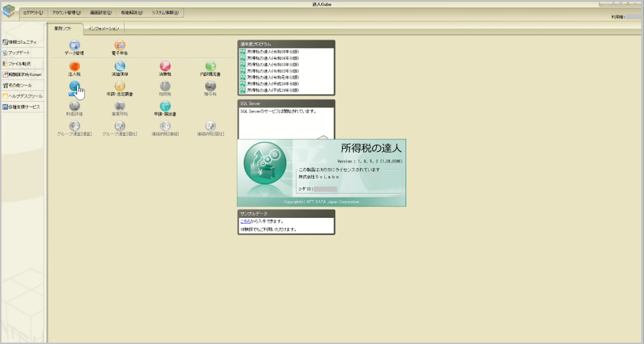Open ヘルプデスクツール in the sidebar

pyautogui.click(x=22, y=96)
